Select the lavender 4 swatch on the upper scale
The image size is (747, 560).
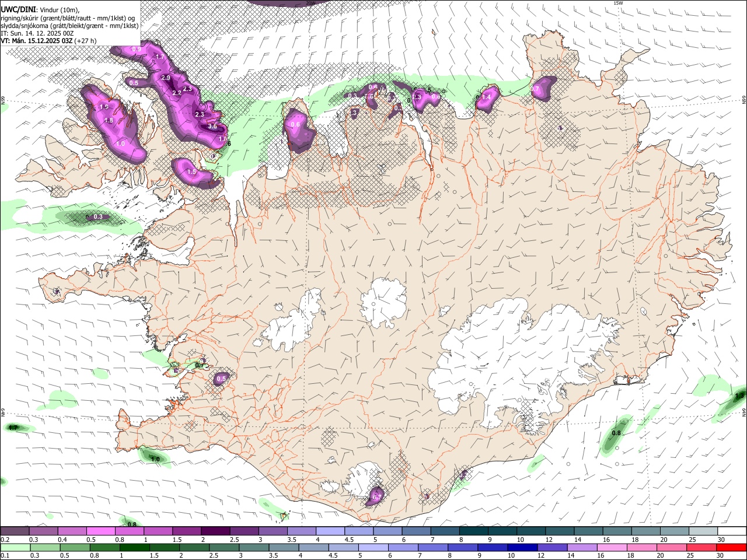click(x=330, y=531)
